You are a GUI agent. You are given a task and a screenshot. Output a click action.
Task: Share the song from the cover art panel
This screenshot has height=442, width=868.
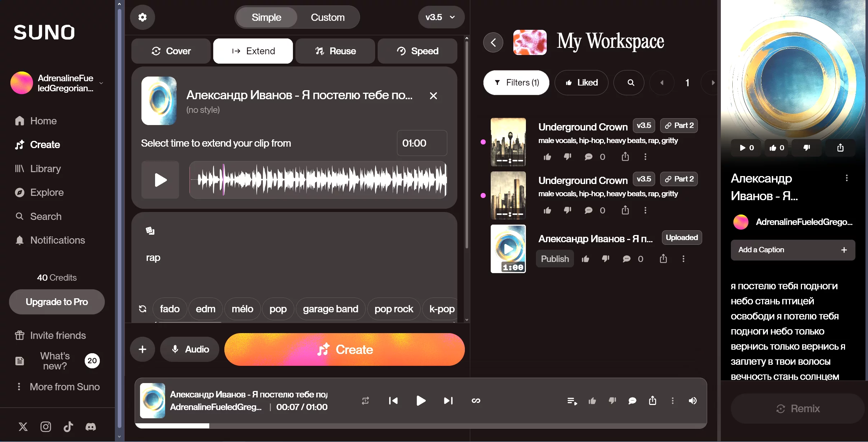(x=840, y=148)
